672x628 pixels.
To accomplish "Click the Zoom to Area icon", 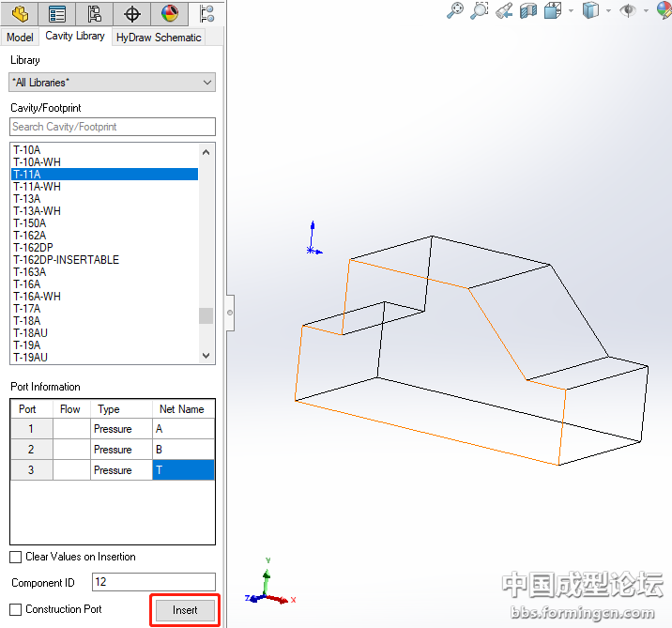I will (480, 10).
